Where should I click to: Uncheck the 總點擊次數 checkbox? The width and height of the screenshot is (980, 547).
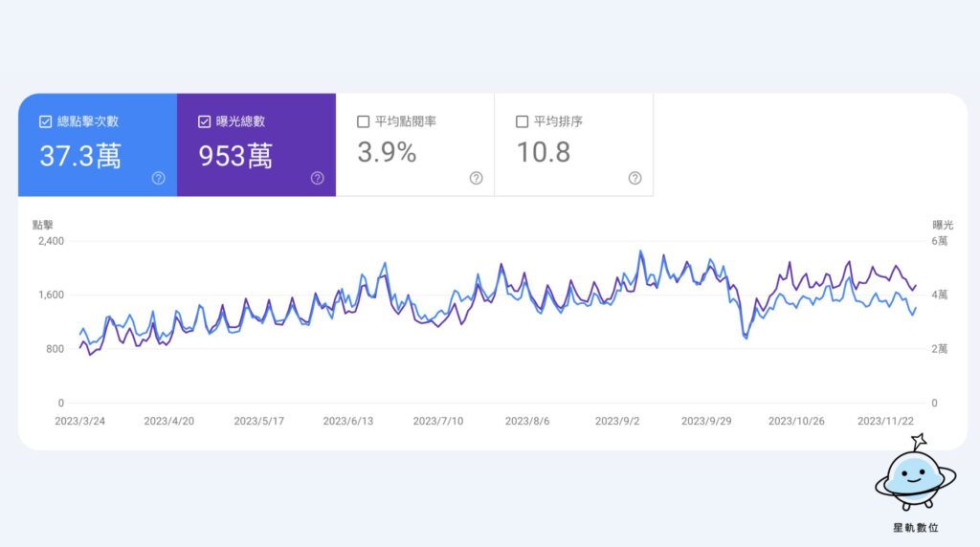tap(45, 121)
